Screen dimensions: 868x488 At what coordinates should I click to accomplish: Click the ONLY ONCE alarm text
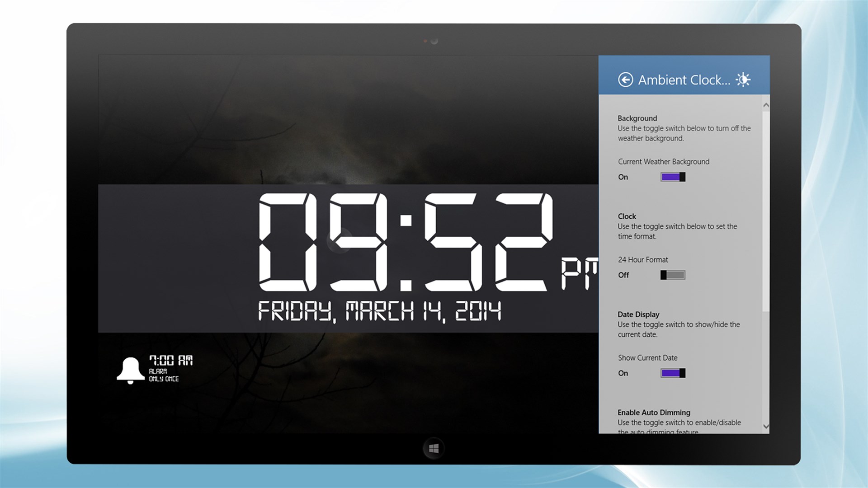[164, 379]
